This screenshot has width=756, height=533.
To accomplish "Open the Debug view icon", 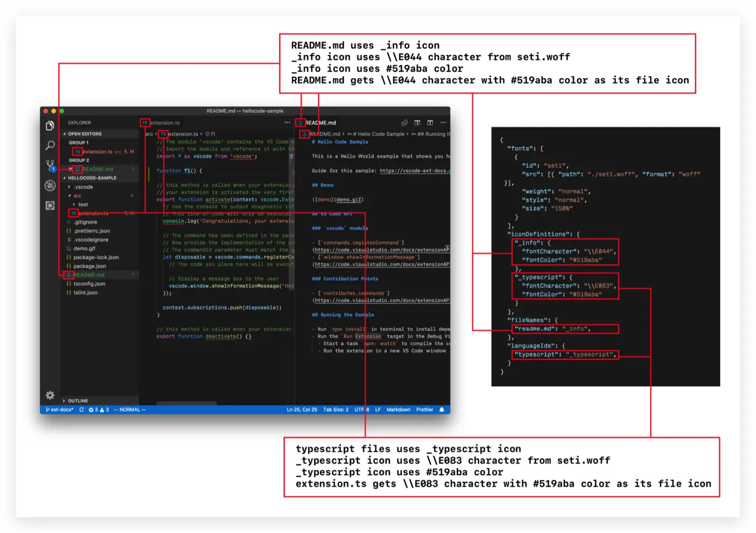I will pyautogui.click(x=50, y=186).
